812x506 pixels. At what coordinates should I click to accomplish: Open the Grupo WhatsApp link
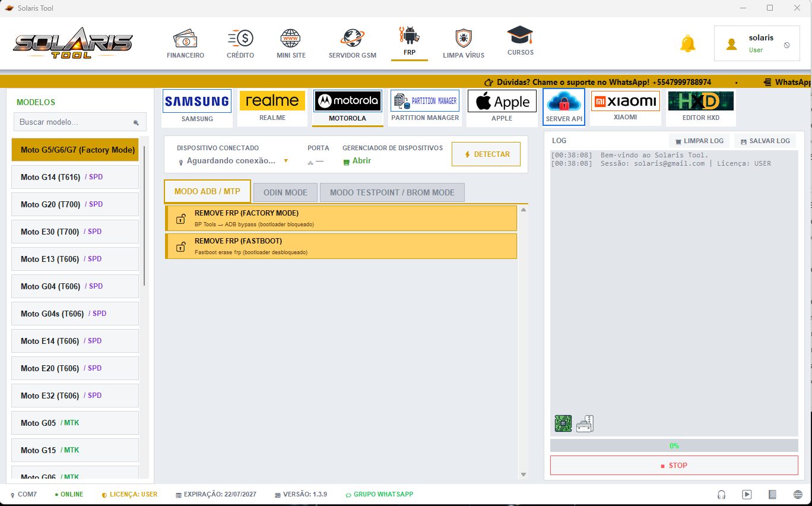379,494
